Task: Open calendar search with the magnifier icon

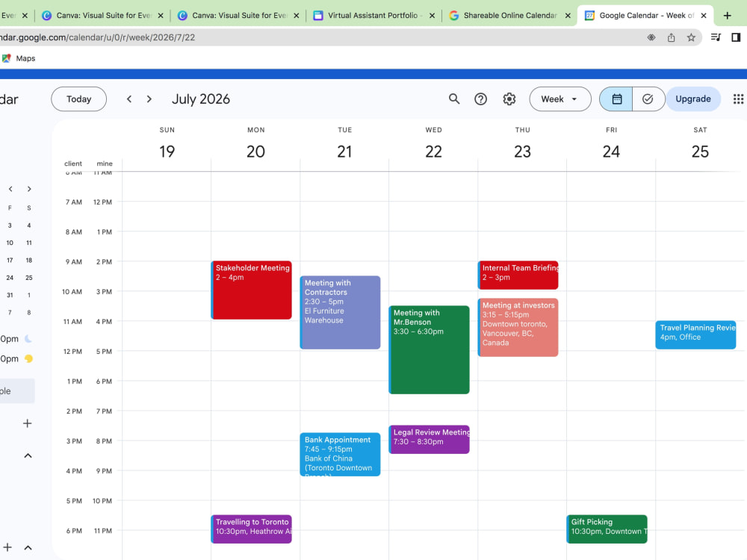Action: (x=454, y=99)
